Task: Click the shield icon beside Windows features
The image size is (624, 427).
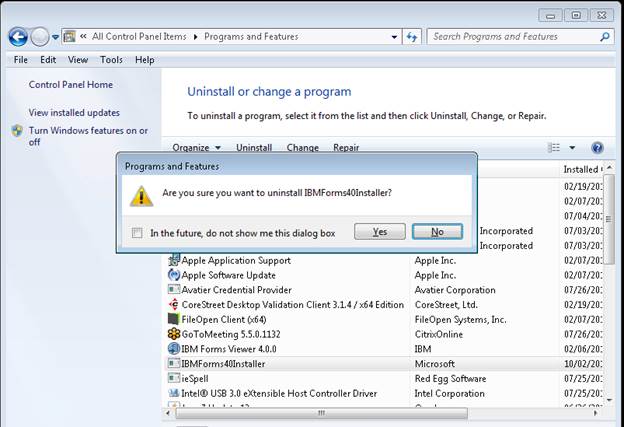Action: pos(17,131)
